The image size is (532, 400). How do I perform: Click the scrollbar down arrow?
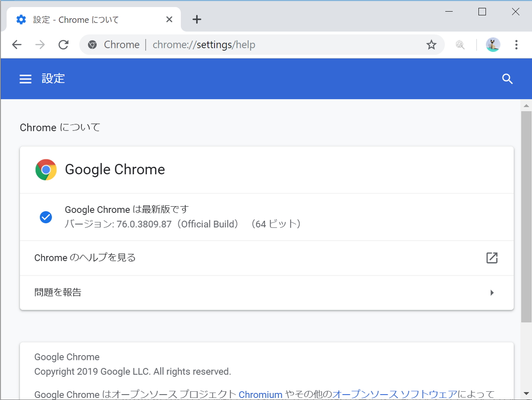(527, 393)
